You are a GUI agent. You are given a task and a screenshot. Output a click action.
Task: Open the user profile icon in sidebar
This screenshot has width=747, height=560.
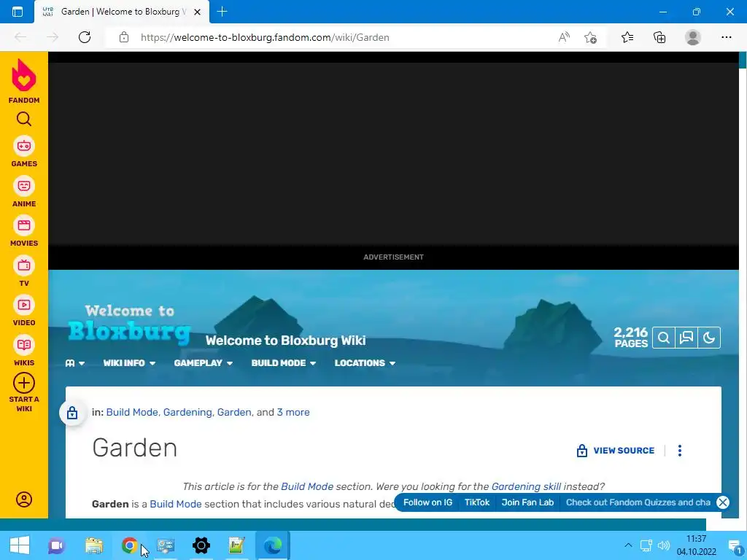click(x=24, y=499)
